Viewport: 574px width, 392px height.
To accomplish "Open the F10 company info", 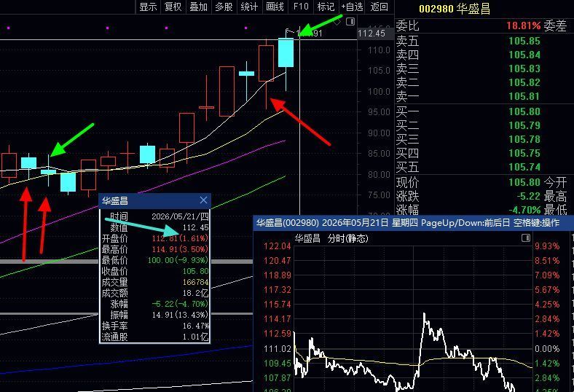I will click(x=301, y=7).
